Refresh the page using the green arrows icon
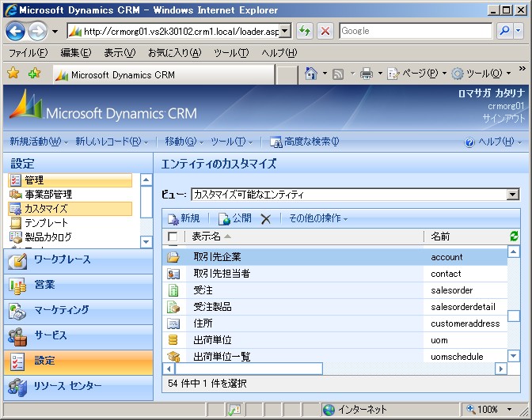 pos(305,31)
